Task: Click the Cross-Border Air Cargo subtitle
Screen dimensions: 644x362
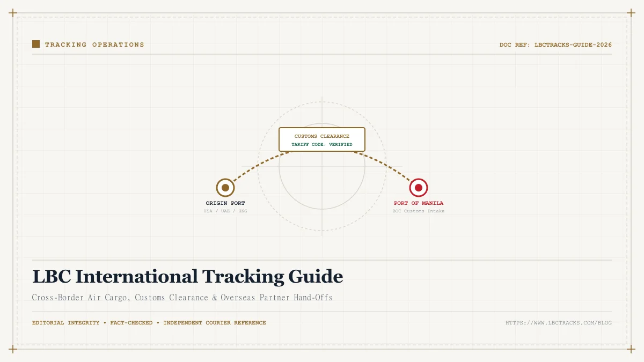Action: click(x=182, y=297)
